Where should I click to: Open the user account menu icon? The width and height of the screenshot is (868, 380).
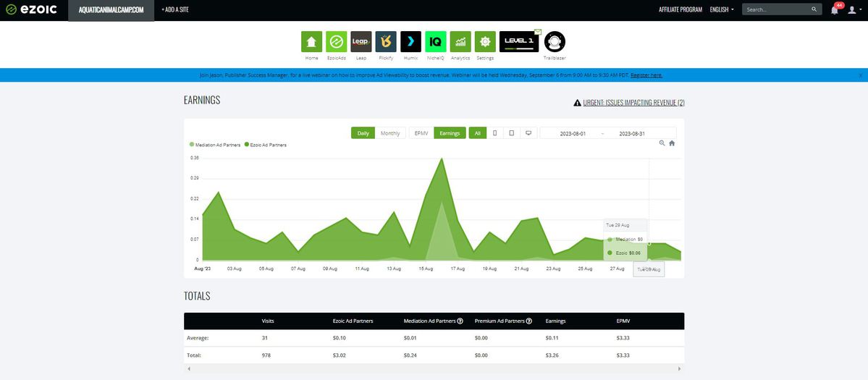point(853,9)
